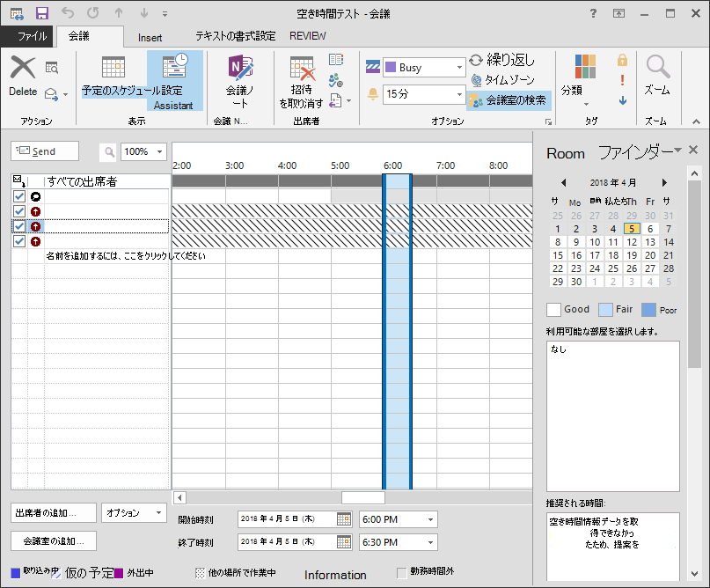This screenshot has height=588, width=710.
Task: Go to next item with the down arrow
Action: pos(144,12)
